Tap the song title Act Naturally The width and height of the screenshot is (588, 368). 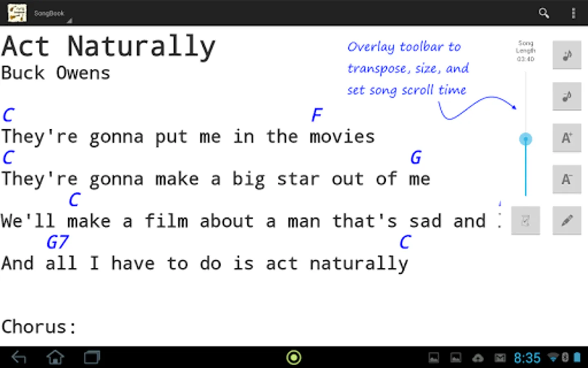(x=108, y=47)
